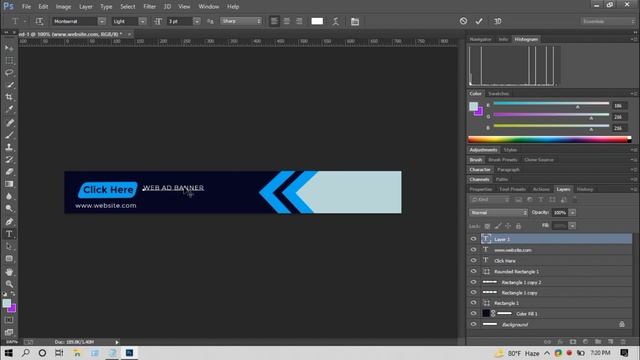Select the Zoom tool
The width and height of the screenshot is (640, 360).
9,284
